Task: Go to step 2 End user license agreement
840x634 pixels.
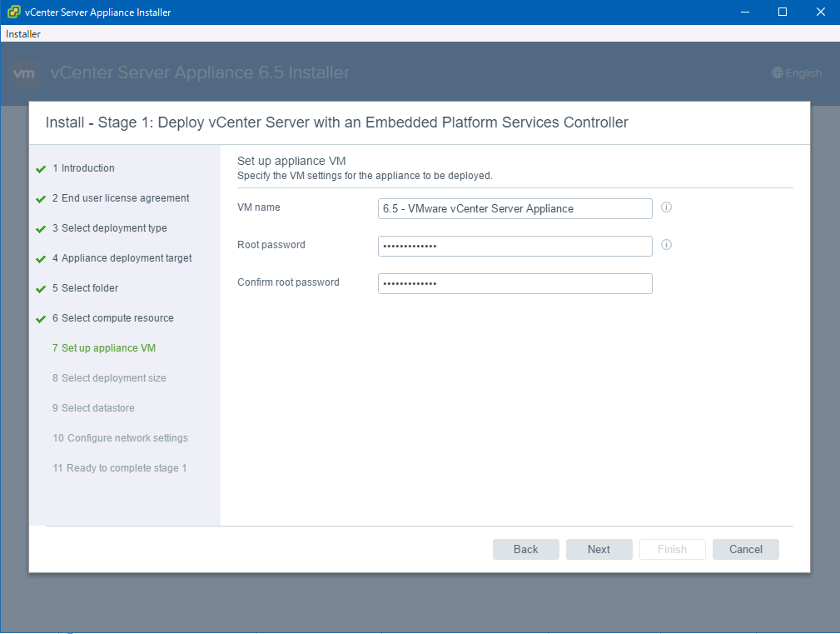Action: pos(121,198)
